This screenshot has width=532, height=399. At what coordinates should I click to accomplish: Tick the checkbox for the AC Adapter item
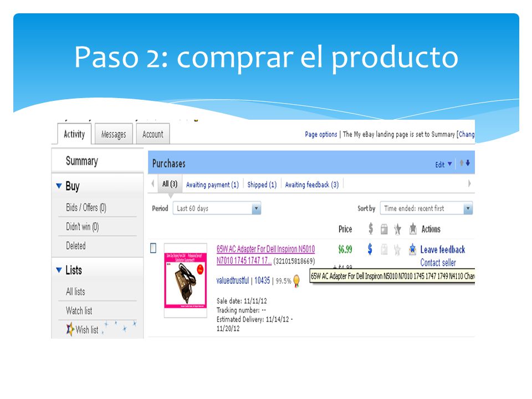[x=154, y=248]
